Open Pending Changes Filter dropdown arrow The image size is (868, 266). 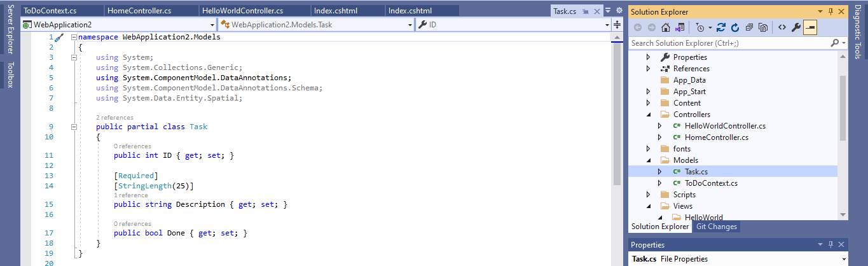click(710, 27)
